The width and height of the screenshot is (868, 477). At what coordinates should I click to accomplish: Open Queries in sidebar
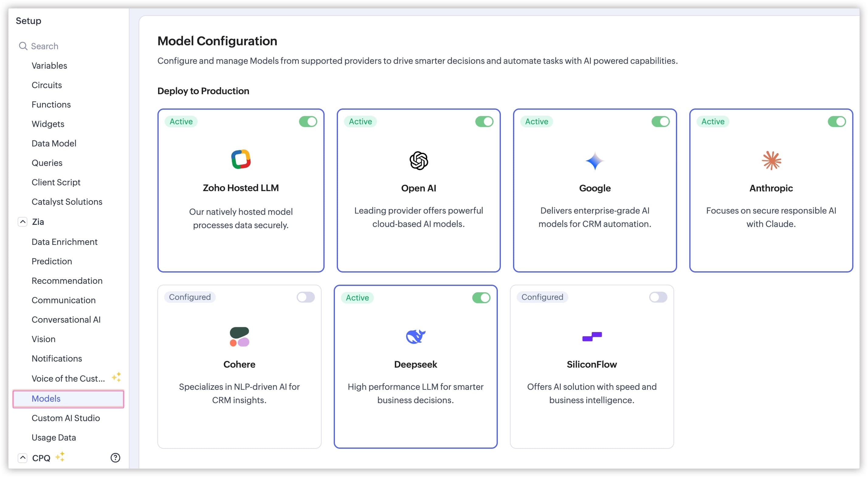tap(47, 163)
